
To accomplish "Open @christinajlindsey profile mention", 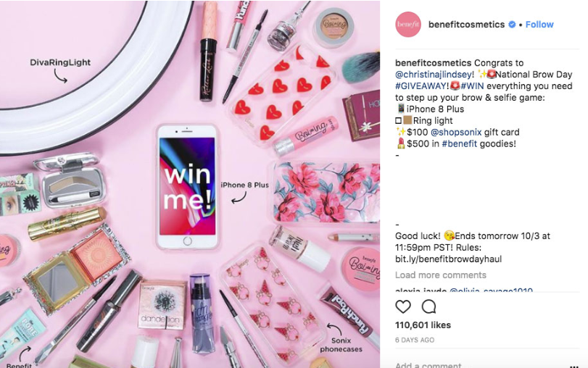I will (433, 75).
